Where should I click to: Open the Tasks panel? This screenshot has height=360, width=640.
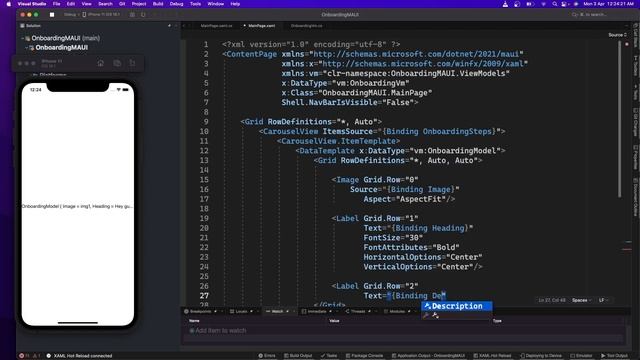(329, 356)
